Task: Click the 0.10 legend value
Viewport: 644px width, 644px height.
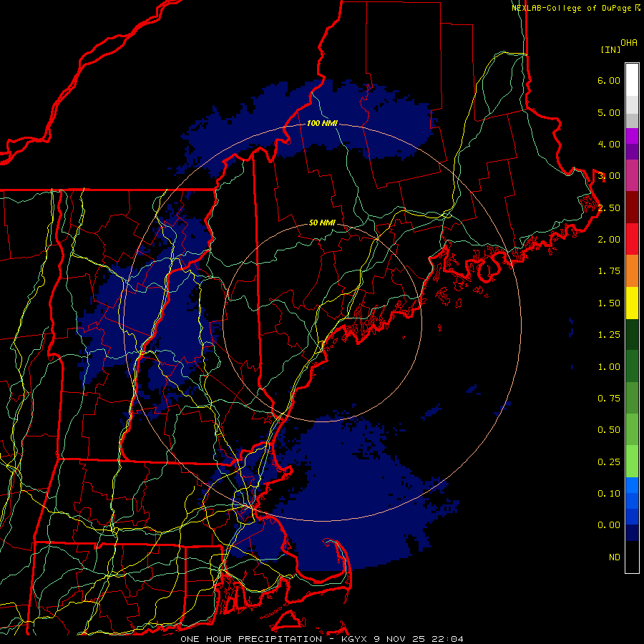Action: [x=609, y=494]
